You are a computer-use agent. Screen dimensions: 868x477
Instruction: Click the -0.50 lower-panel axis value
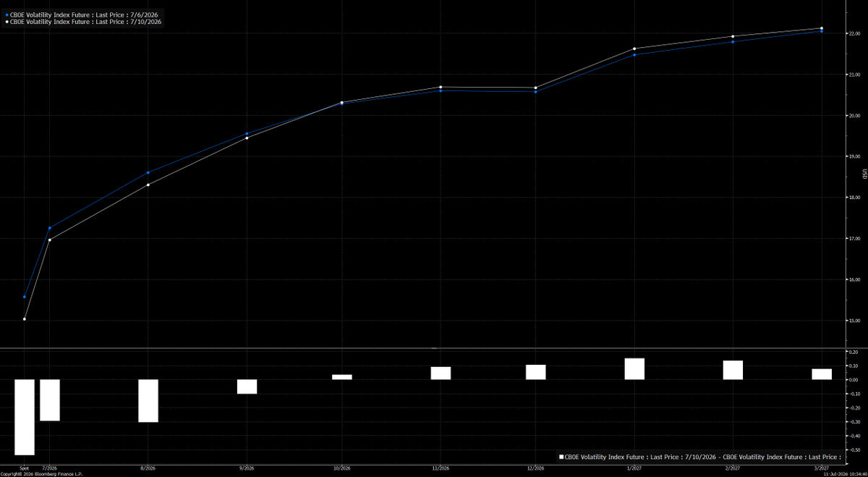coord(854,450)
